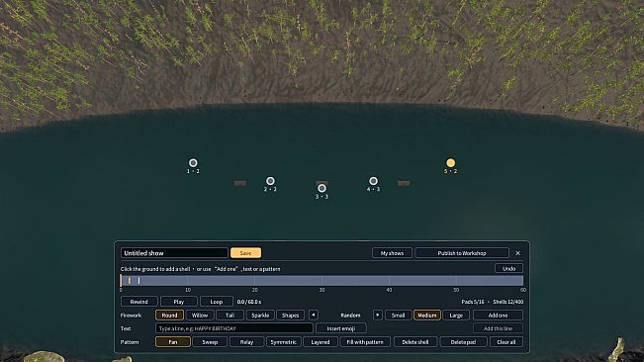Image resolution: width=644 pixels, height=362 pixels.
Task: Click the 0.0 / 60.0 s time readout
Action: [x=249, y=302]
